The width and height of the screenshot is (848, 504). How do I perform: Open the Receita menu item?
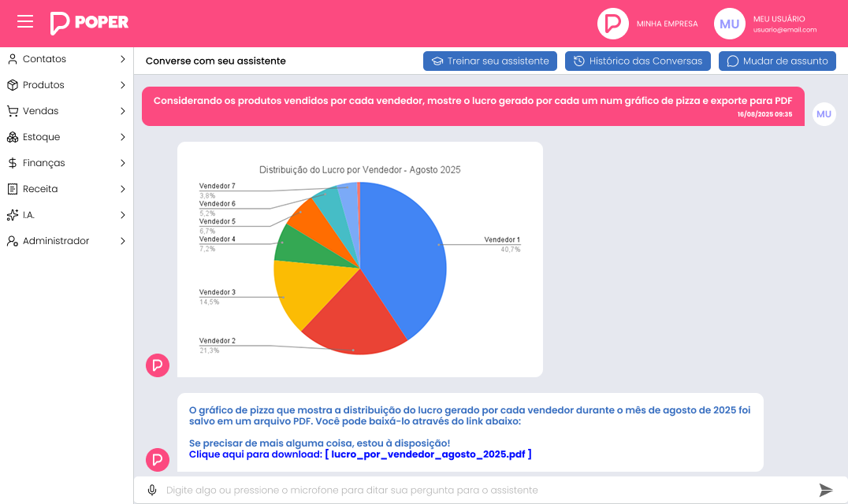point(40,189)
